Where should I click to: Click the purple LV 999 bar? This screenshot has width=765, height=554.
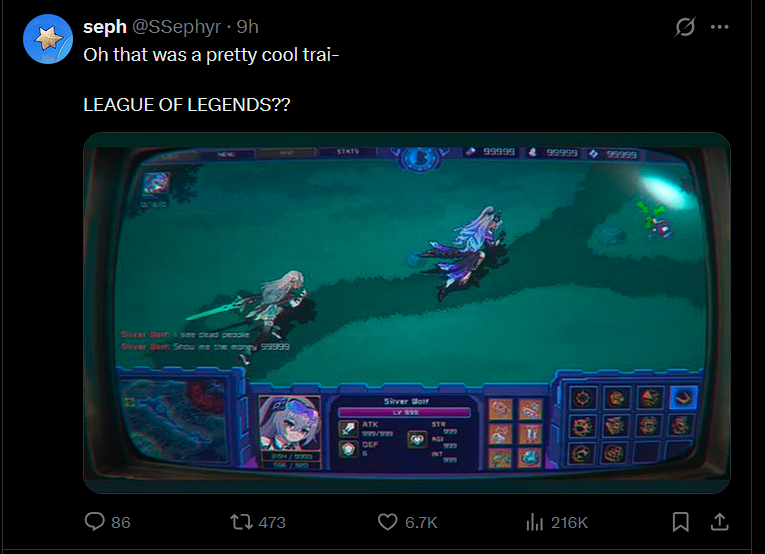tap(404, 413)
